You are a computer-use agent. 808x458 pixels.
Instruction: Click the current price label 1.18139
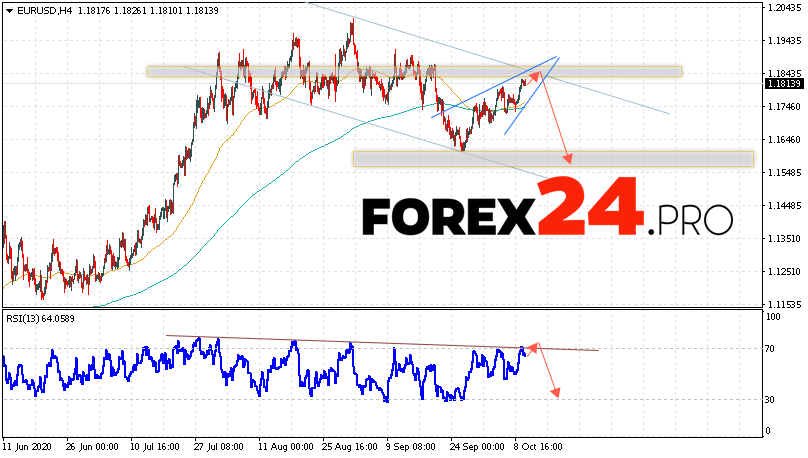pyautogui.click(x=784, y=83)
